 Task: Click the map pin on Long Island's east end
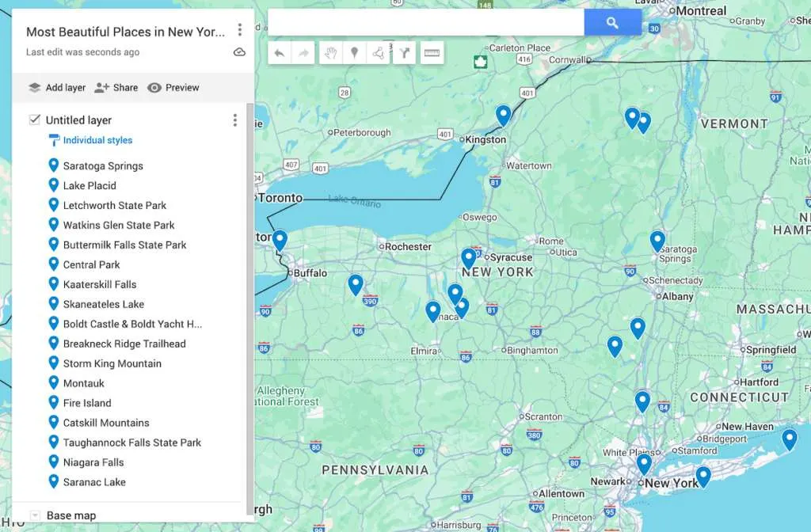tap(790, 440)
